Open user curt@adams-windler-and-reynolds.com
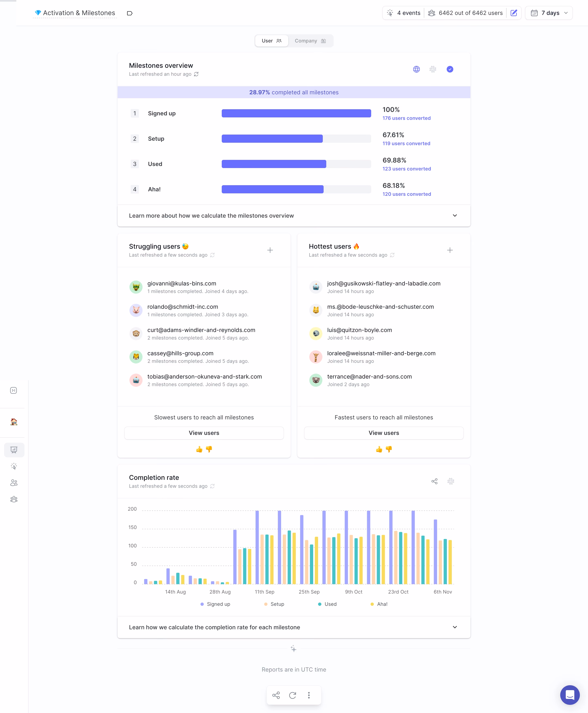 pos(201,330)
